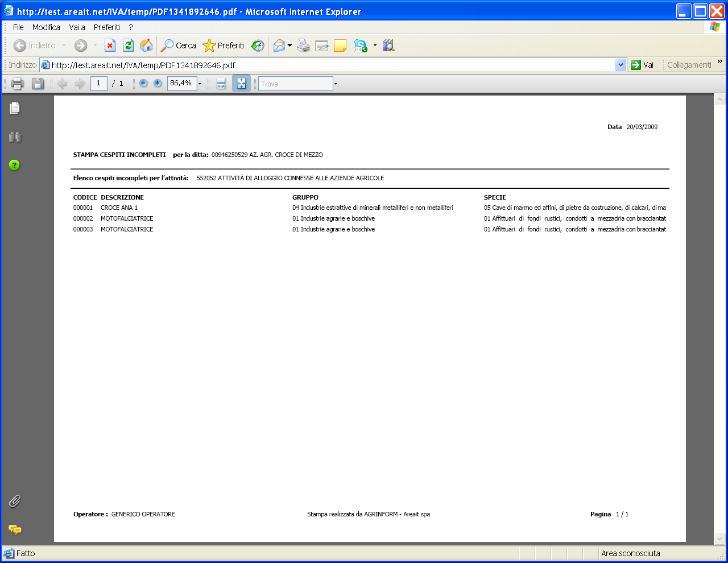Expand the address bar history dropdown
This screenshot has height=563, width=728.
[621, 65]
